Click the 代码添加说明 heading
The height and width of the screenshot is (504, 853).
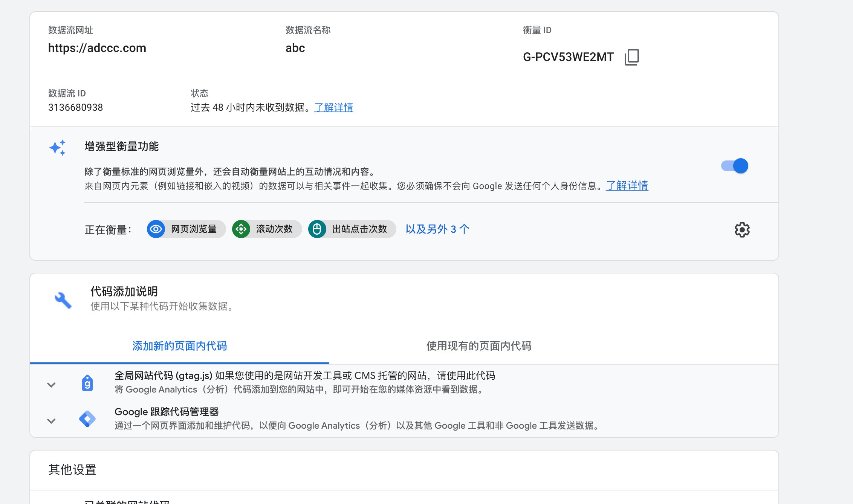coord(124,291)
